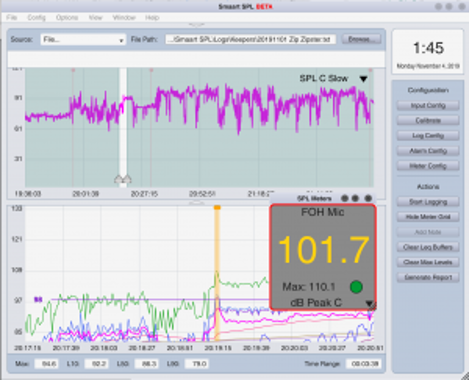Click the File Path text field
469x380 pixels.
pyautogui.click(x=251, y=39)
